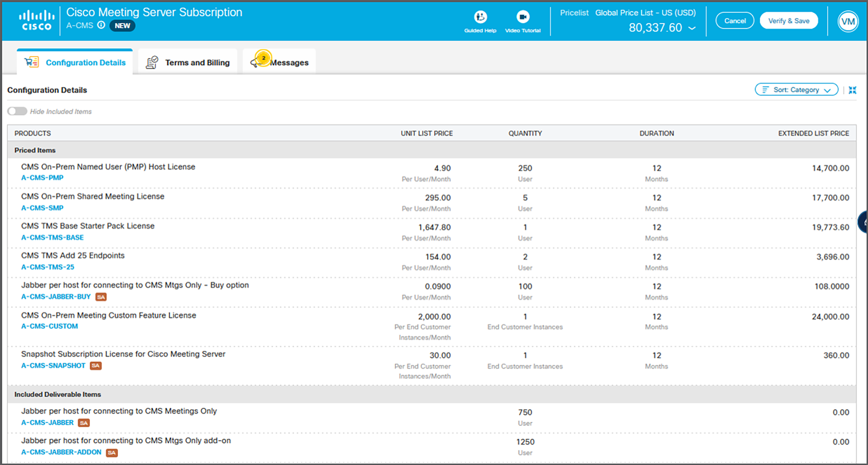Click Verify & Save
868x465 pixels.
click(789, 21)
